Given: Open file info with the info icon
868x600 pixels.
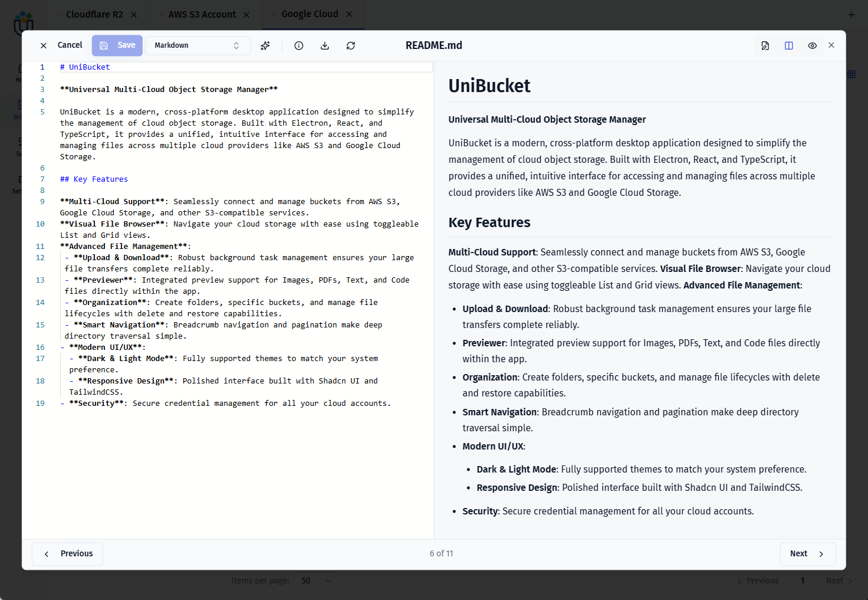Looking at the screenshot, I should click(298, 45).
